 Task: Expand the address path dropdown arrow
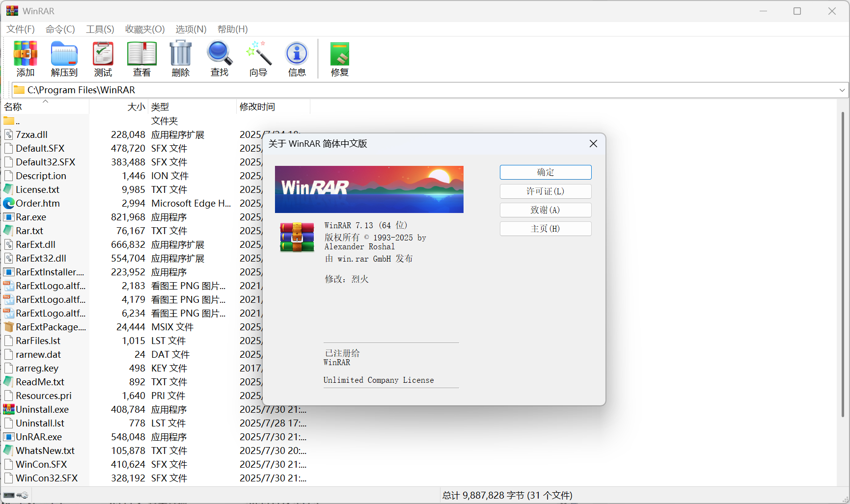click(842, 90)
